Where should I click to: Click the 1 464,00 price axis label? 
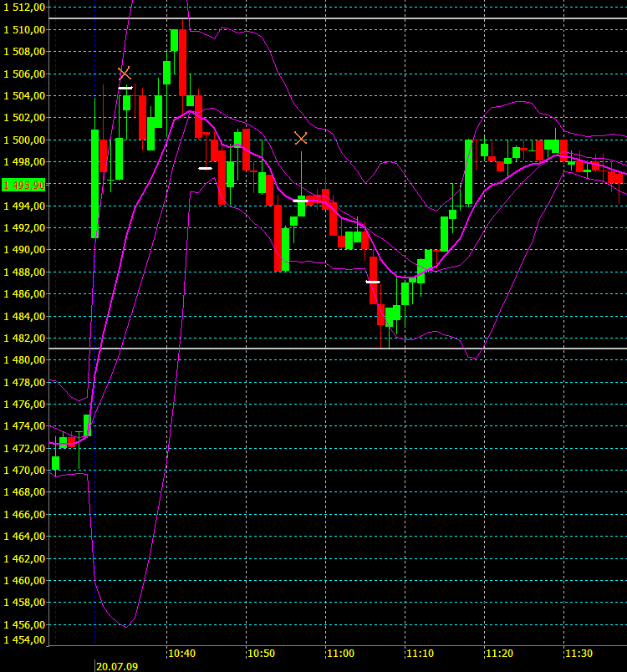(24, 536)
